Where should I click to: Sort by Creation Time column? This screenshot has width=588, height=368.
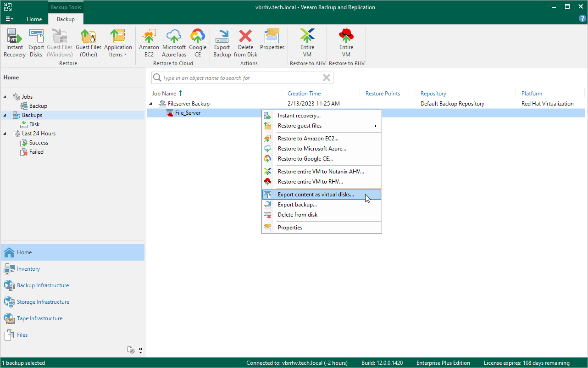click(304, 94)
